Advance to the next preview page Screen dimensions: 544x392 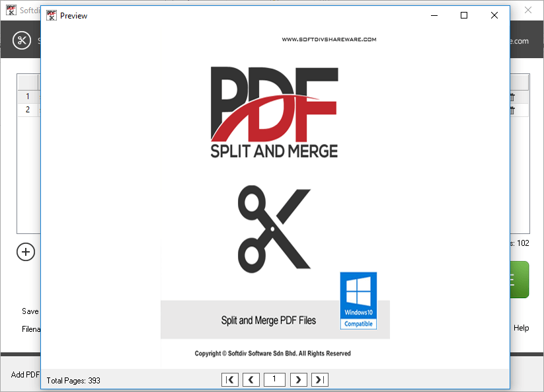coord(299,379)
